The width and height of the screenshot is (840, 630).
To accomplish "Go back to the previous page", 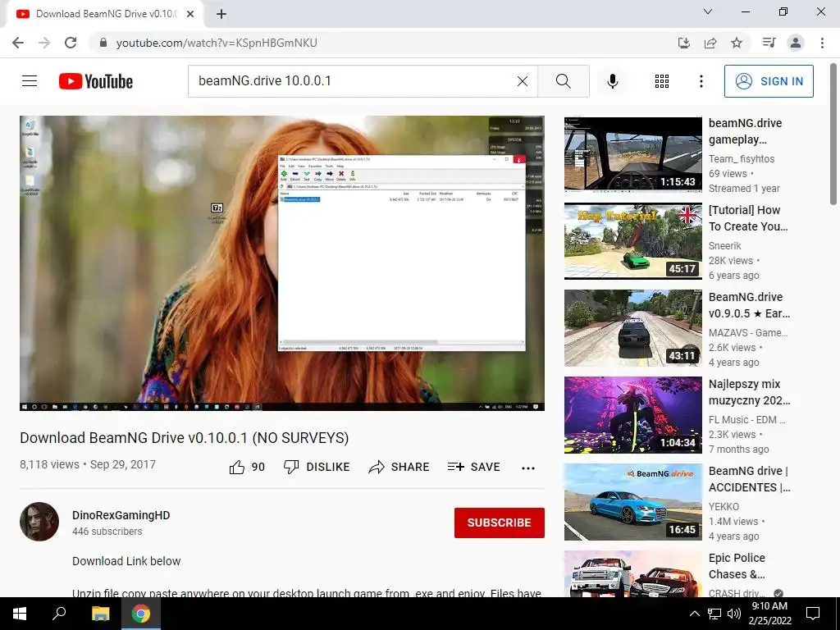I will 18,43.
